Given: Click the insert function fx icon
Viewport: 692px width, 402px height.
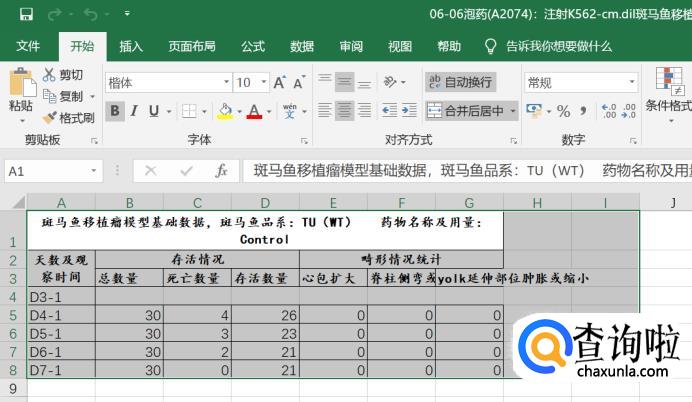Looking at the screenshot, I should pos(222,170).
